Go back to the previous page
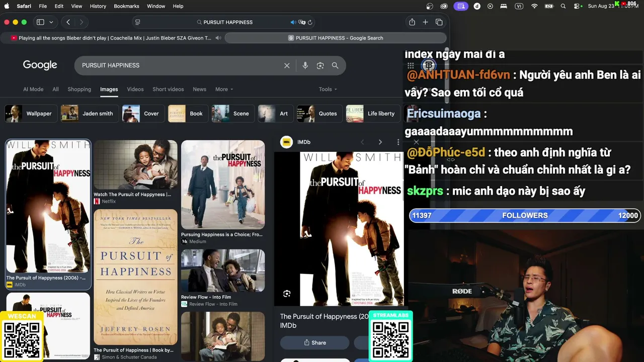This screenshot has width=644, height=362. (x=68, y=22)
